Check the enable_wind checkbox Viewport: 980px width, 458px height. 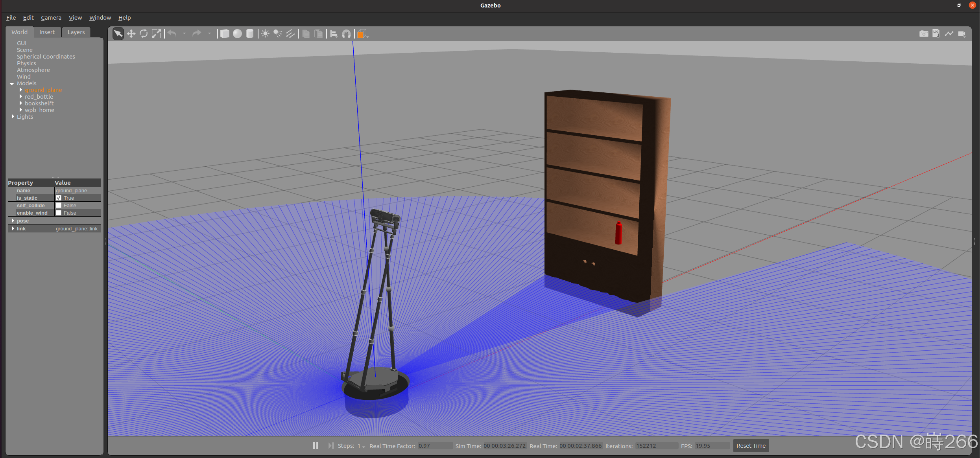(x=59, y=213)
